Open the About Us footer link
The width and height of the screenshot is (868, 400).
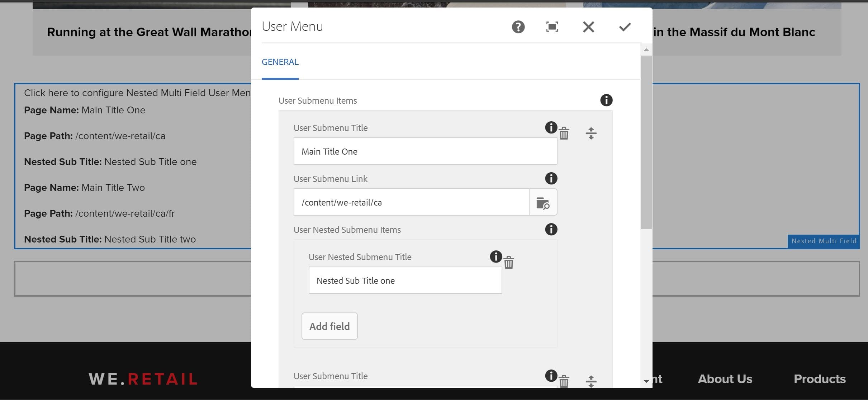pyautogui.click(x=725, y=379)
